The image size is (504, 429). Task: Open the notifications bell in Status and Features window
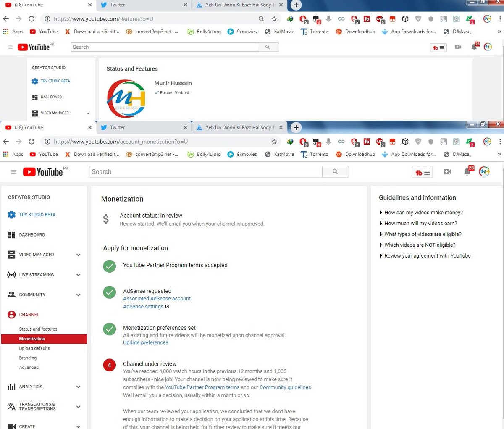tap(474, 47)
